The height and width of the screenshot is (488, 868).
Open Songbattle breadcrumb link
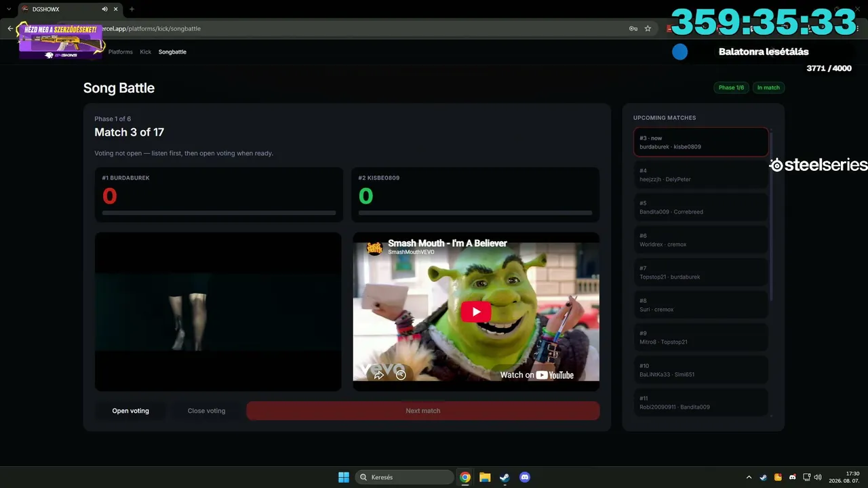[x=172, y=52]
